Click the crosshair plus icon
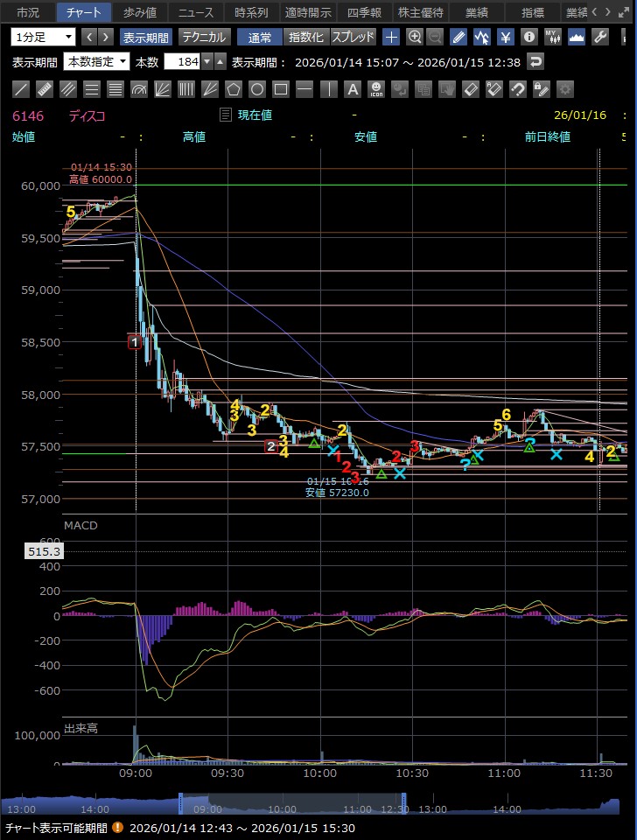 (391, 37)
